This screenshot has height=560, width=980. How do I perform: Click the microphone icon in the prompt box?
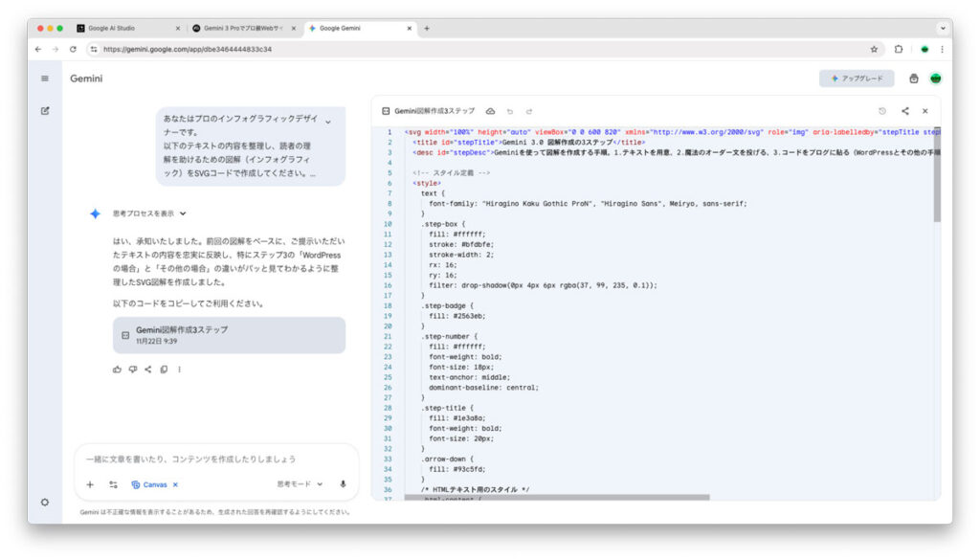tap(343, 484)
